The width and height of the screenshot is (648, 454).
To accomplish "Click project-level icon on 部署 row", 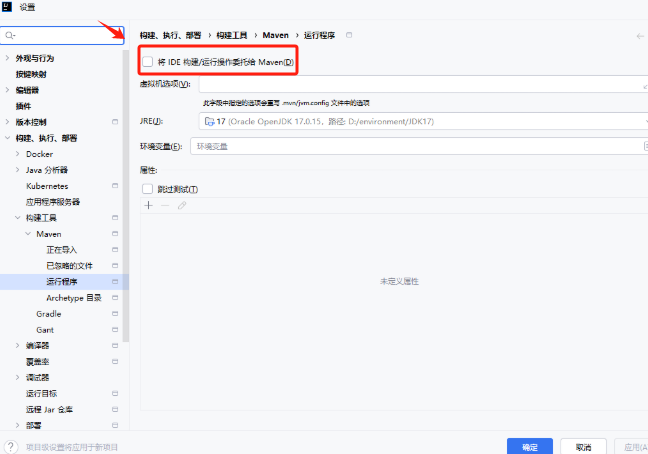I will tap(115, 425).
